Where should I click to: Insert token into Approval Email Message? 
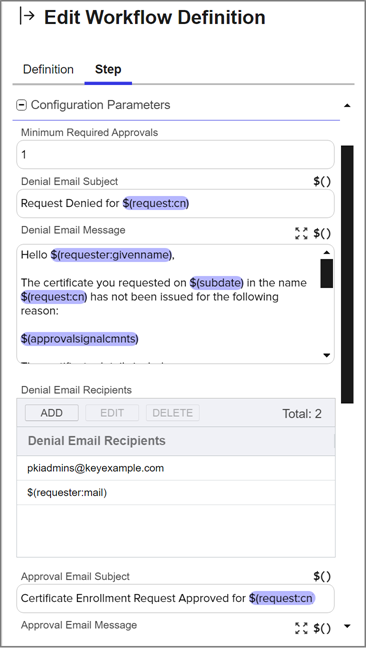point(322,628)
